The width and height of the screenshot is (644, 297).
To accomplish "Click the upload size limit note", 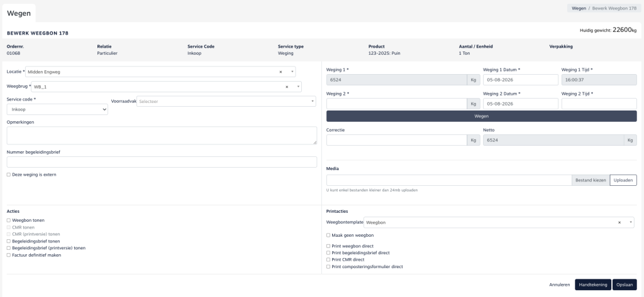I will [372, 190].
